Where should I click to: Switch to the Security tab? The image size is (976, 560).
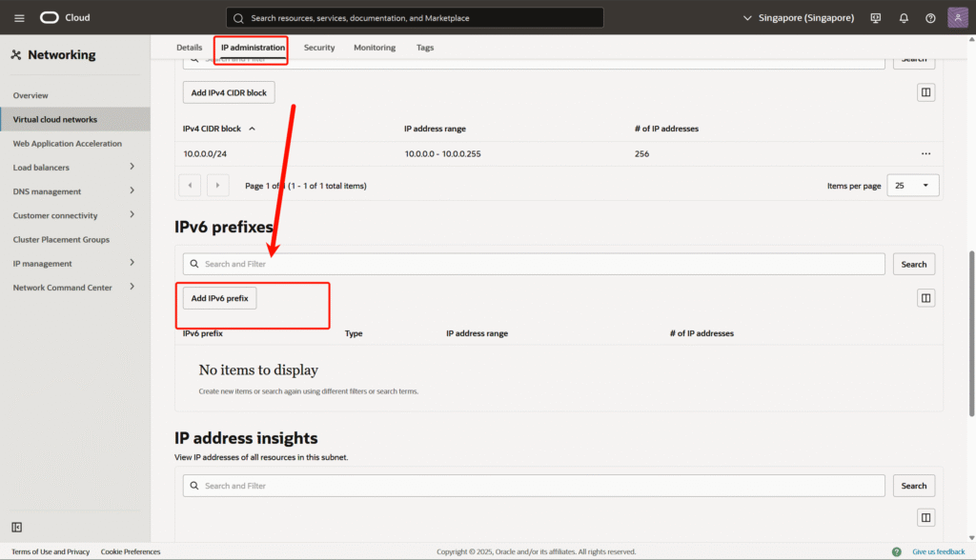point(319,48)
